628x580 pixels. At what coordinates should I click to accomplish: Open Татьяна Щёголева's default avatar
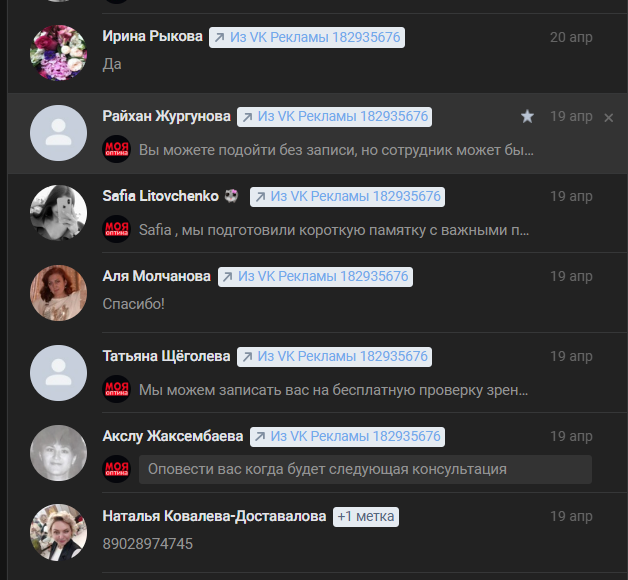coord(58,373)
